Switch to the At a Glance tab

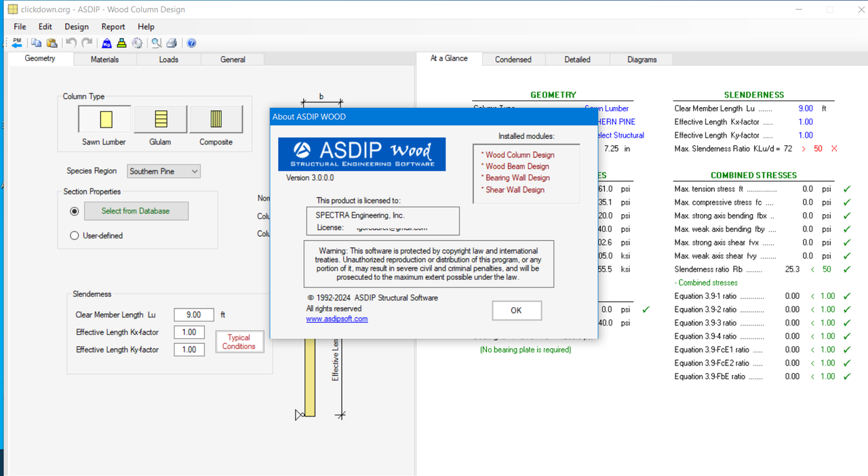coord(449,58)
